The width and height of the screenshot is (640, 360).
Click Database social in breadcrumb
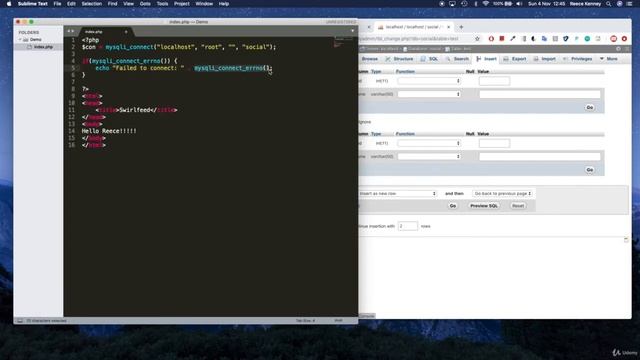422,49
